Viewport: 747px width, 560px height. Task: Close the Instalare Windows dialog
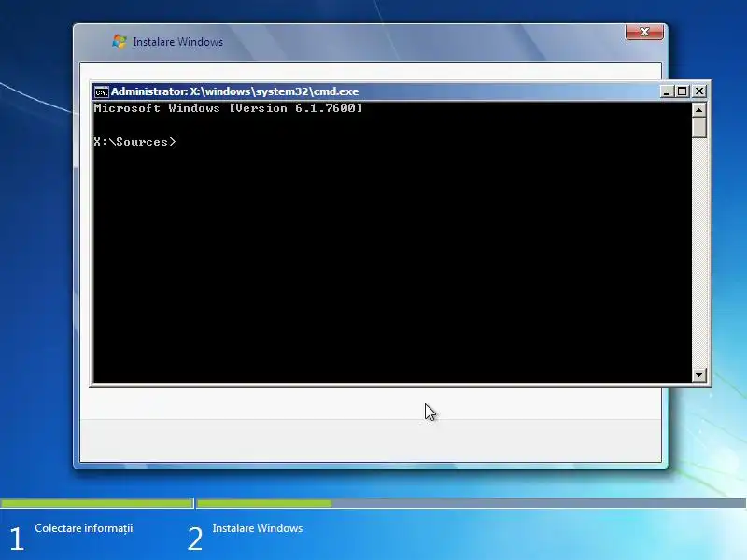tap(644, 32)
